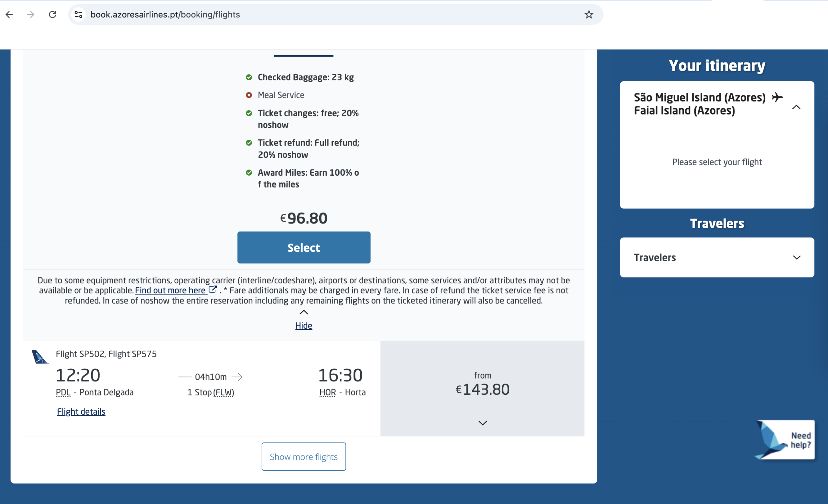Expand the Travelers dropdown
This screenshot has height=504, width=828.
[717, 257]
